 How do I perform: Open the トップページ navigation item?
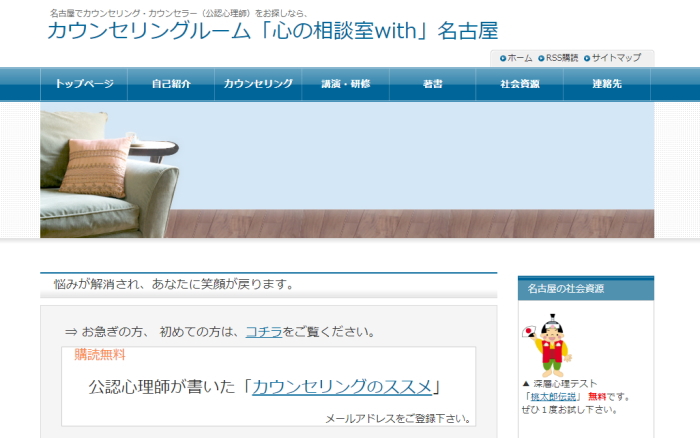pos(84,84)
